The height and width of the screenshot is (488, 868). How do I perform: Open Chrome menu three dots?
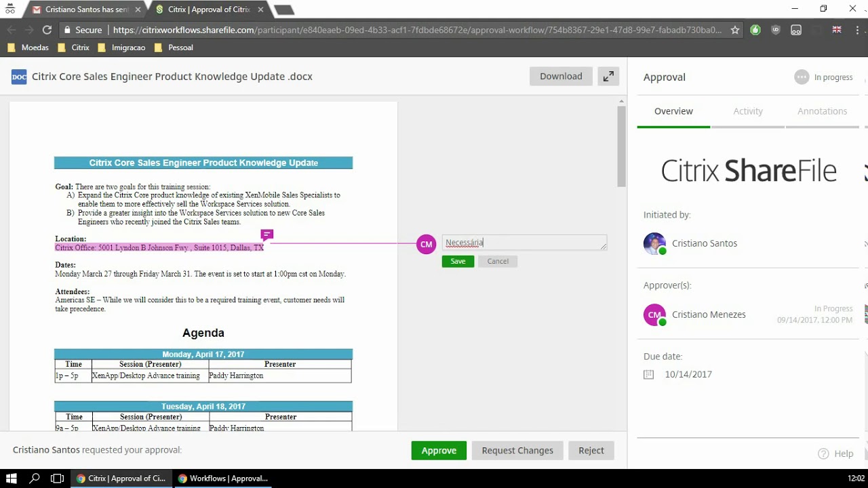point(856,30)
